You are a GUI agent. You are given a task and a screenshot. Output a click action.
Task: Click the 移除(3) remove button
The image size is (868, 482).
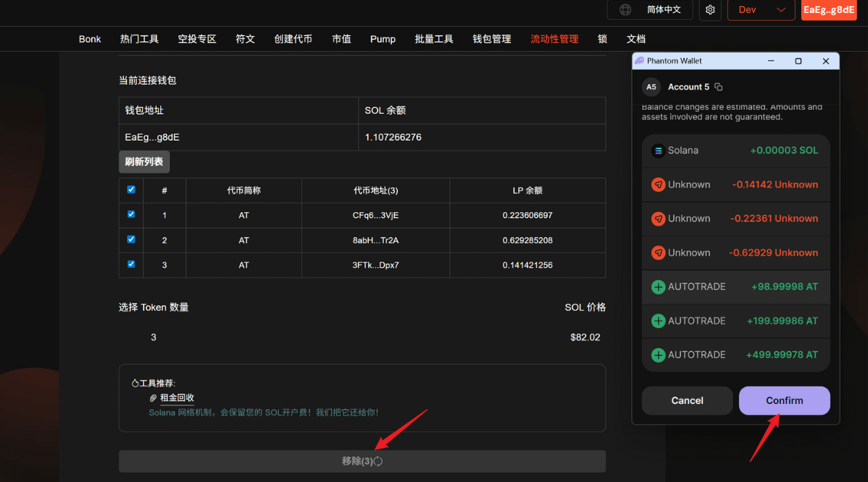362,461
